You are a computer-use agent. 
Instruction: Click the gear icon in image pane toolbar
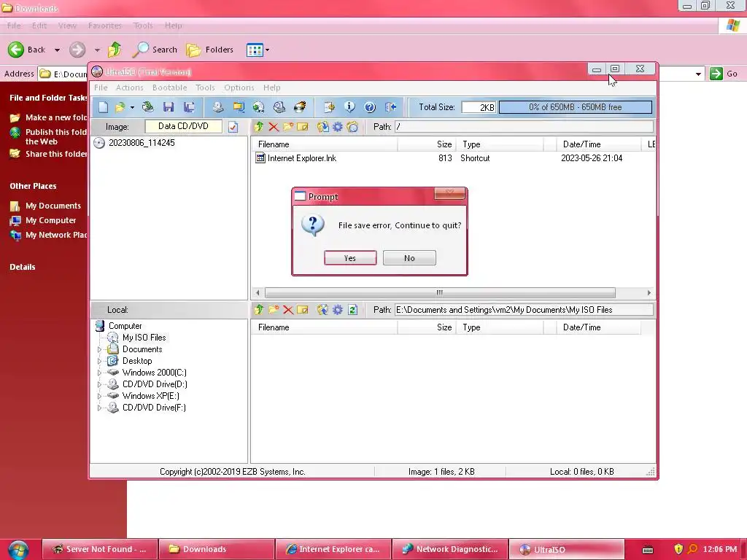pyautogui.click(x=338, y=127)
